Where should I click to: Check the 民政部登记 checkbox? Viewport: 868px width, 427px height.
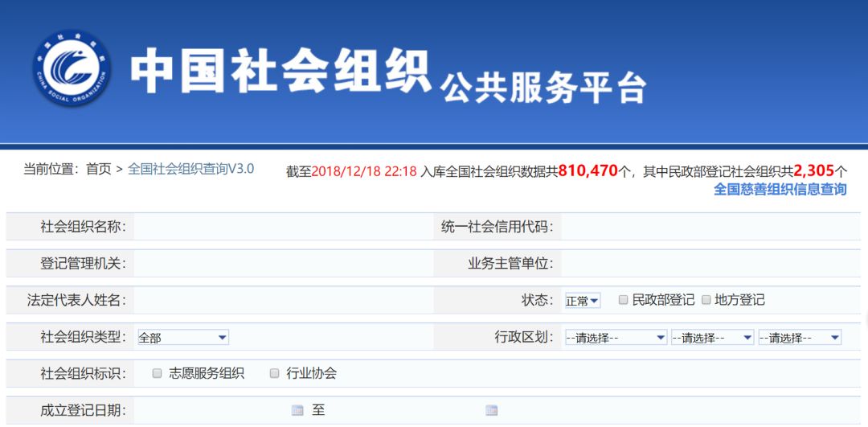pos(623,300)
